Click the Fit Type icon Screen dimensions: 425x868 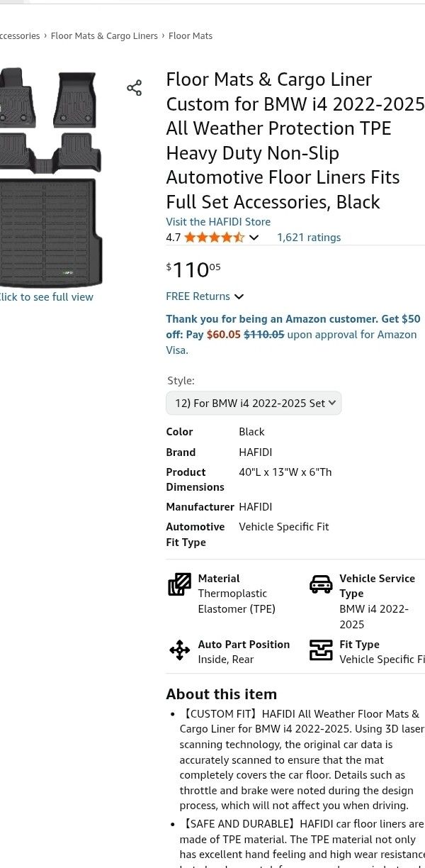tap(321, 650)
